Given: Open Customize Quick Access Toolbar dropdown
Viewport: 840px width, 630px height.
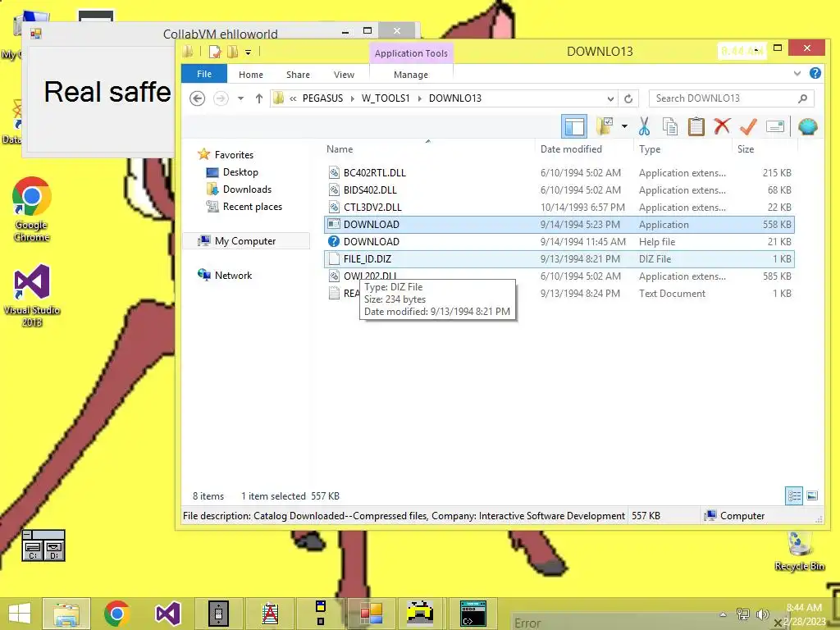Looking at the screenshot, I should (248, 52).
